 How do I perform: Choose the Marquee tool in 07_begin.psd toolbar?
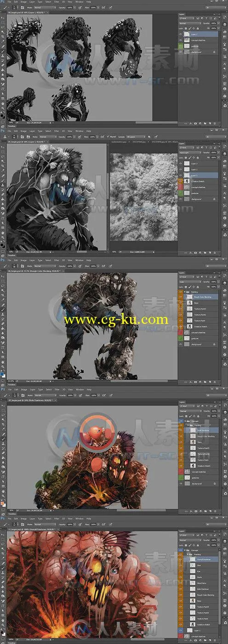click(3, 410)
